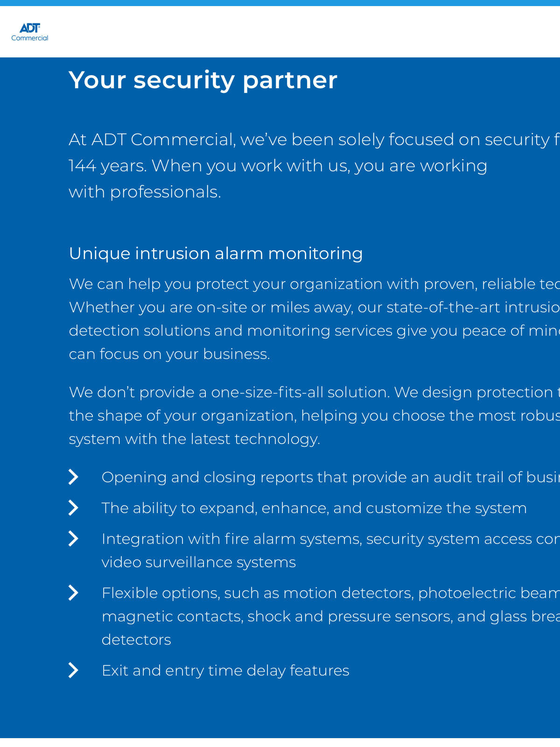The height and width of the screenshot is (747, 560).
Task: Click the 144 years text
Action: 107,166
